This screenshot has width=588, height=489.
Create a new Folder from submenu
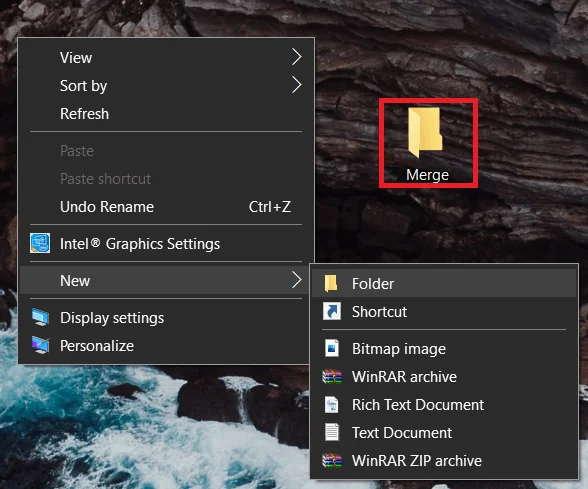[444, 284]
